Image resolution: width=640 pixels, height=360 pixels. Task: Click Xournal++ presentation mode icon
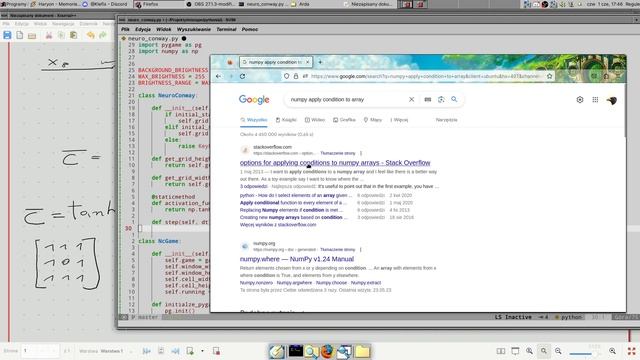pos(515,351)
